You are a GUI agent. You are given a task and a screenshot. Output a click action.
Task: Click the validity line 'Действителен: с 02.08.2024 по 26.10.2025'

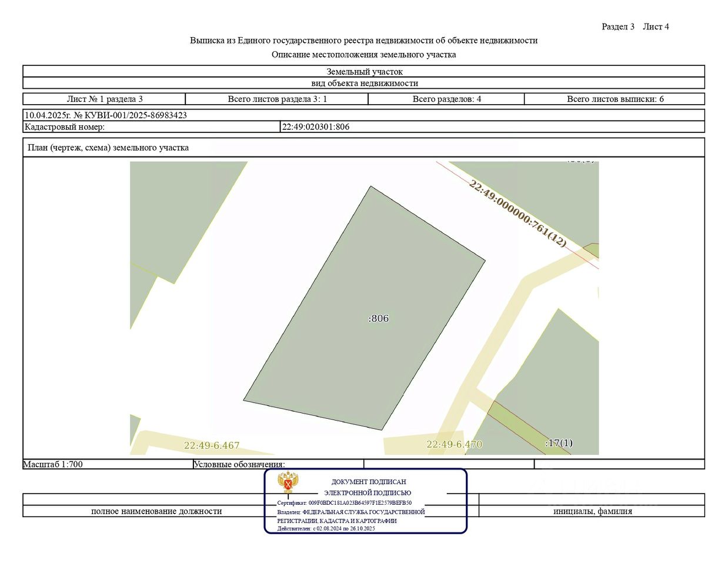(326, 528)
